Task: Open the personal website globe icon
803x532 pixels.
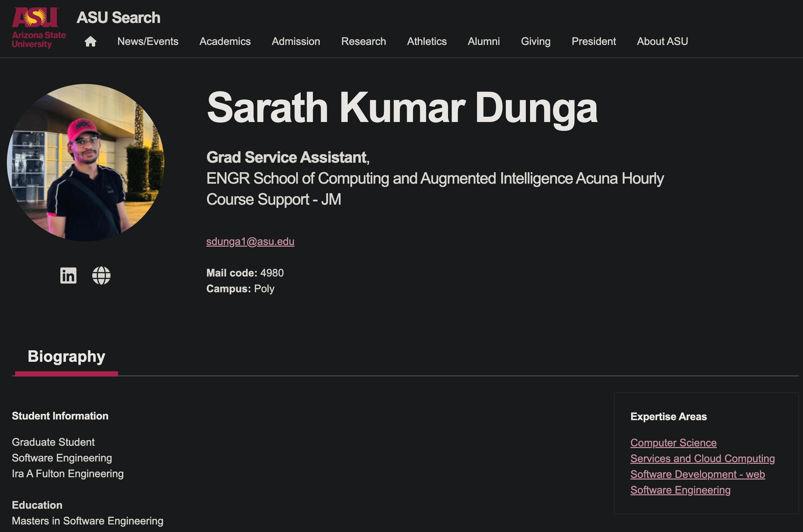Action: click(x=101, y=275)
